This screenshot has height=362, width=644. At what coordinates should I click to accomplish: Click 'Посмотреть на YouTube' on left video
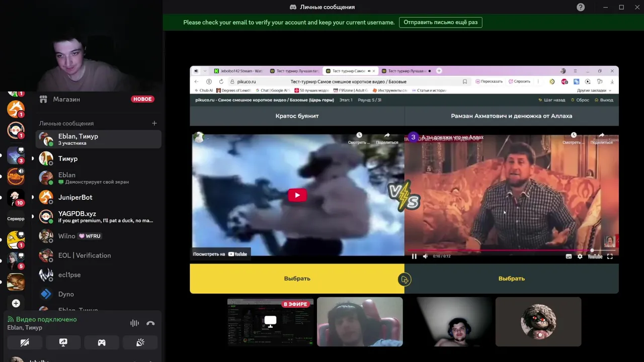tap(220, 254)
